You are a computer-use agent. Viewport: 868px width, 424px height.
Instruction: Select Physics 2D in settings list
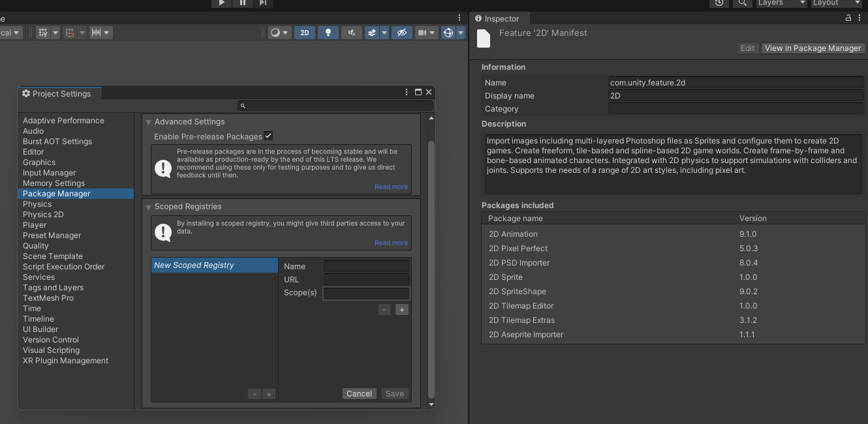[x=43, y=215]
